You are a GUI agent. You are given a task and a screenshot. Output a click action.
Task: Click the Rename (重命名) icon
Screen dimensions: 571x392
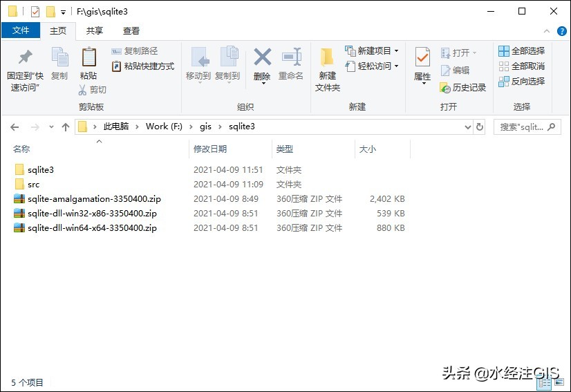click(291, 57)
